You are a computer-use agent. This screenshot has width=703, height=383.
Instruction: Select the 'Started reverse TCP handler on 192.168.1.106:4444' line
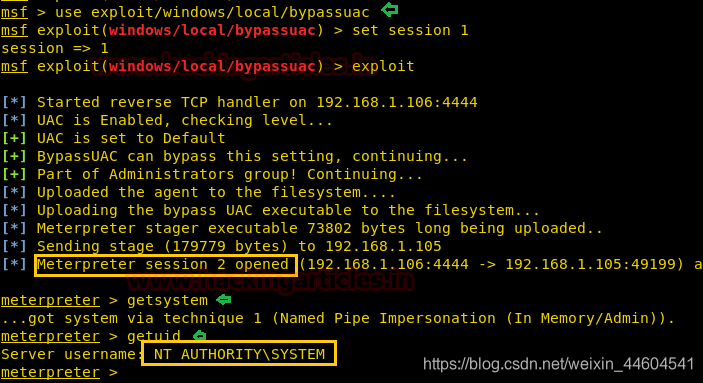click(x=239, y=102)
